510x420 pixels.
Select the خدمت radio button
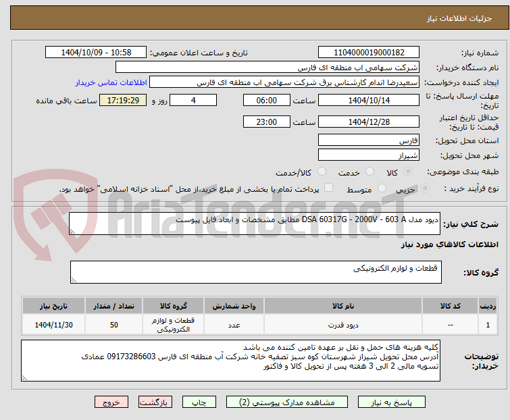click(369, 172)
